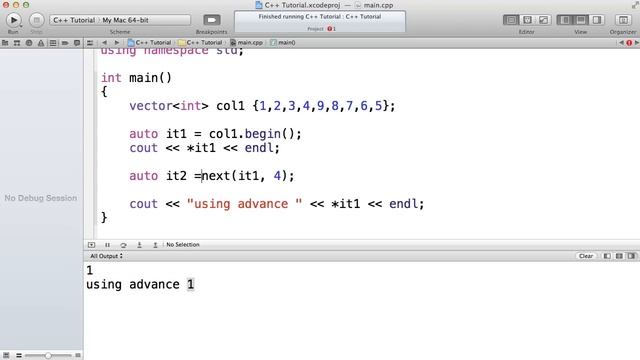Clear the console output
Image resolution: width=640 pixels, height=360 pixels.
click(586, 256)
